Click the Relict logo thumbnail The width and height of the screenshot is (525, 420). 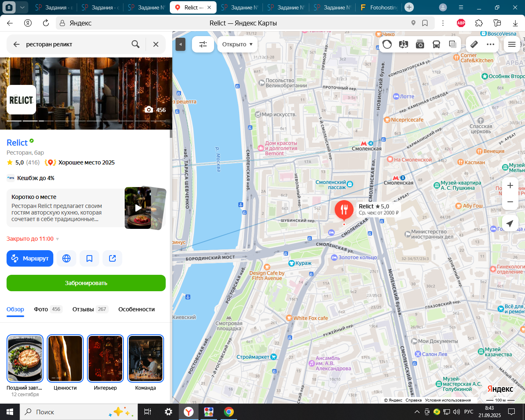pyautogui.click(x=21, y=100)
